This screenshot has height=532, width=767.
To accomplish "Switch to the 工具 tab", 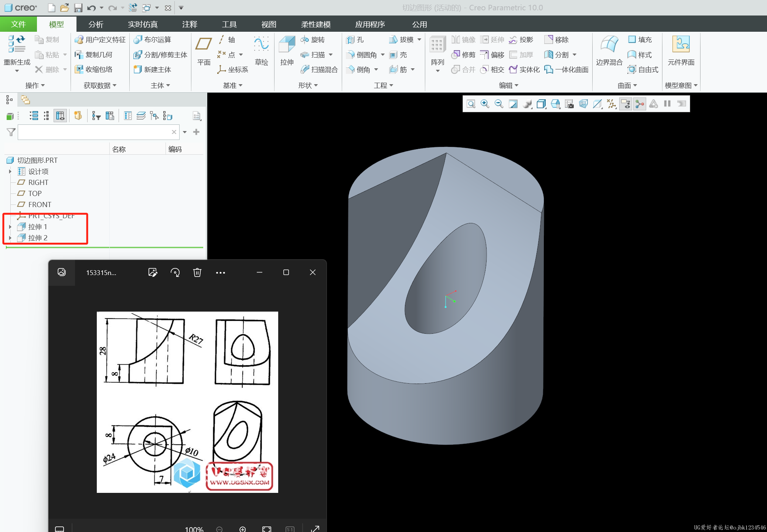I will pos(229,24).
